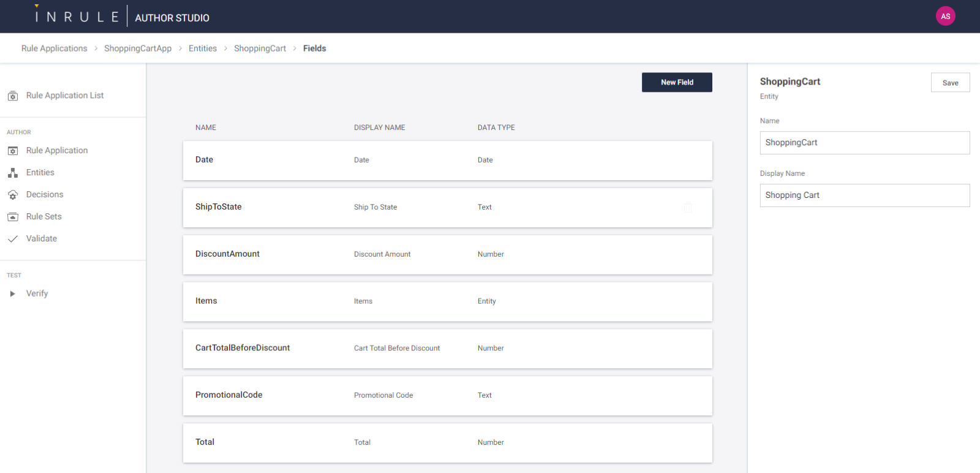Image resolution: width=980 pixels, height=473 pixels.
Task: Navigate to ShoppingCartApp breadcrumb link
Action: click(x=138, y=48)
